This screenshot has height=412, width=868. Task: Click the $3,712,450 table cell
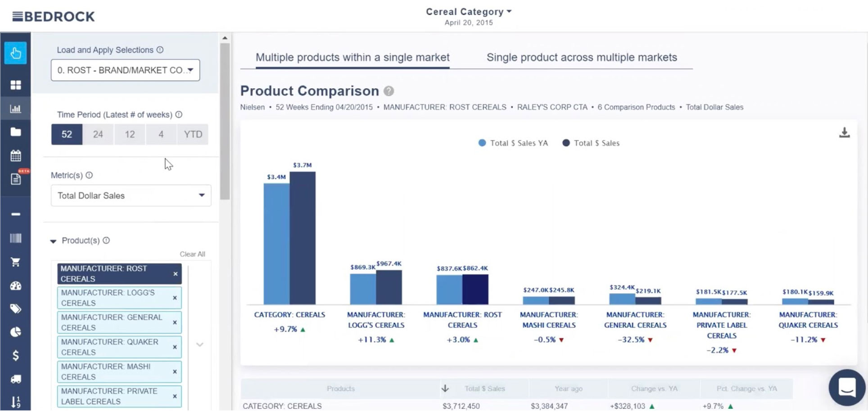tap(461, 406)
